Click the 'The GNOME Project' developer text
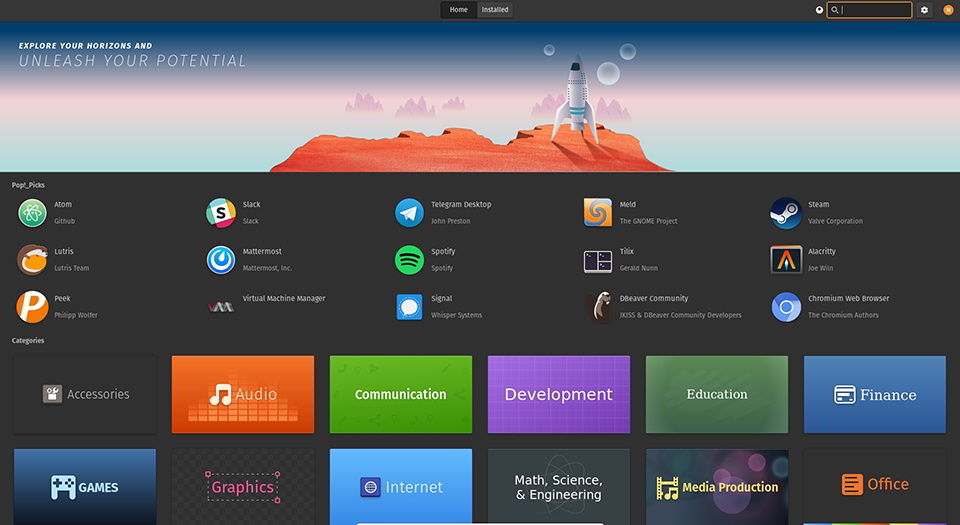Screen dimensions: 960x525 (x=648, y=221)
